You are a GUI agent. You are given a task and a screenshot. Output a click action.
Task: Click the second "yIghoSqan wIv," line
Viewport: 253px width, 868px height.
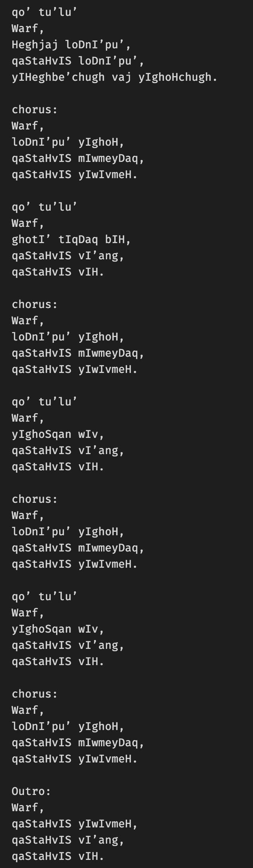(x=58, y=629)
